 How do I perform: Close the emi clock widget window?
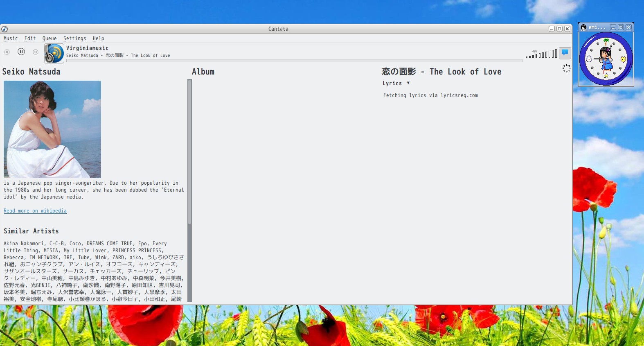pyautogui.click(x=629, y=27)
